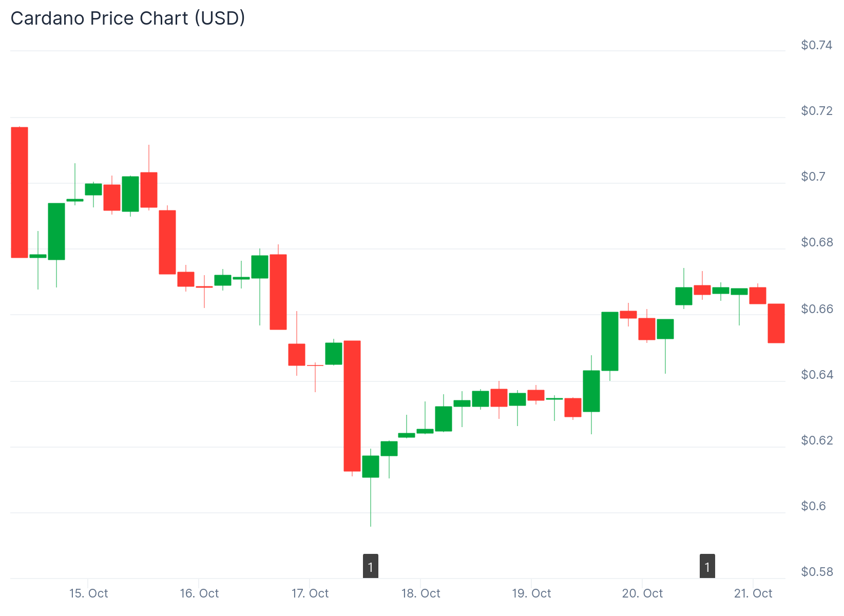Select the red candle with wick above $0.71
This screenshot has height=616, width=844.
(x=149, y=190)
